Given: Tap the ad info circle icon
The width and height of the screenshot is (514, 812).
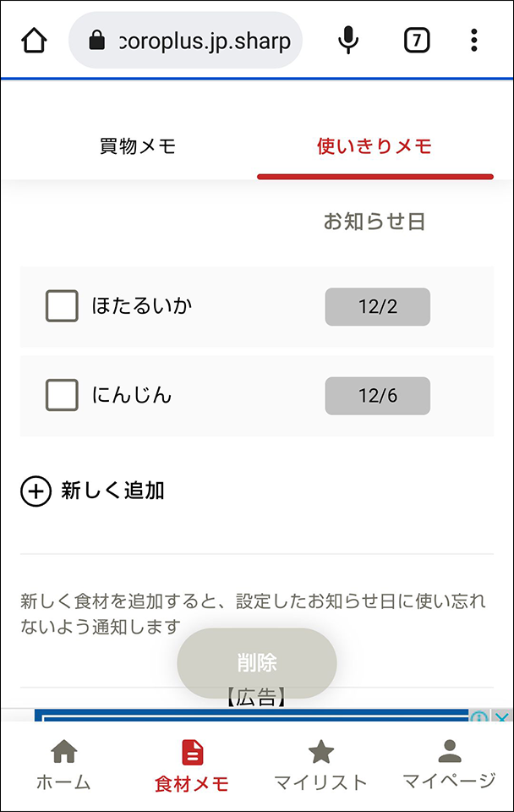Looking at the screenshot, I should click(478, 715).
